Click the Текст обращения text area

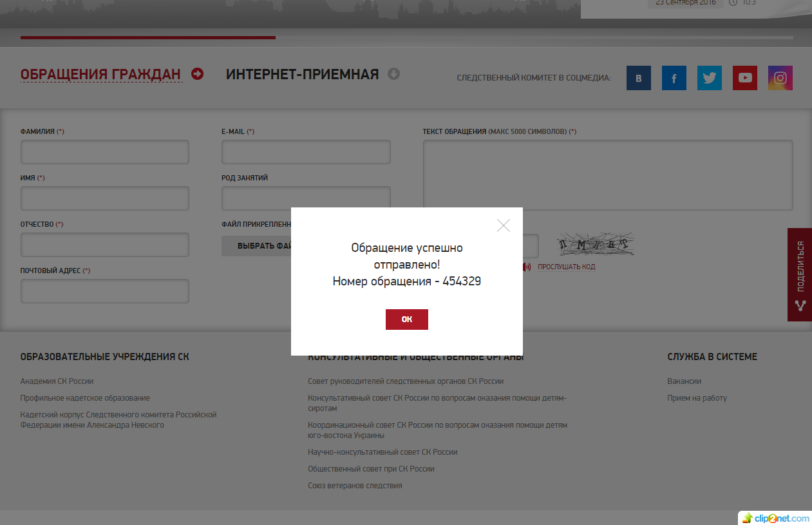click(x=607, y=175)
